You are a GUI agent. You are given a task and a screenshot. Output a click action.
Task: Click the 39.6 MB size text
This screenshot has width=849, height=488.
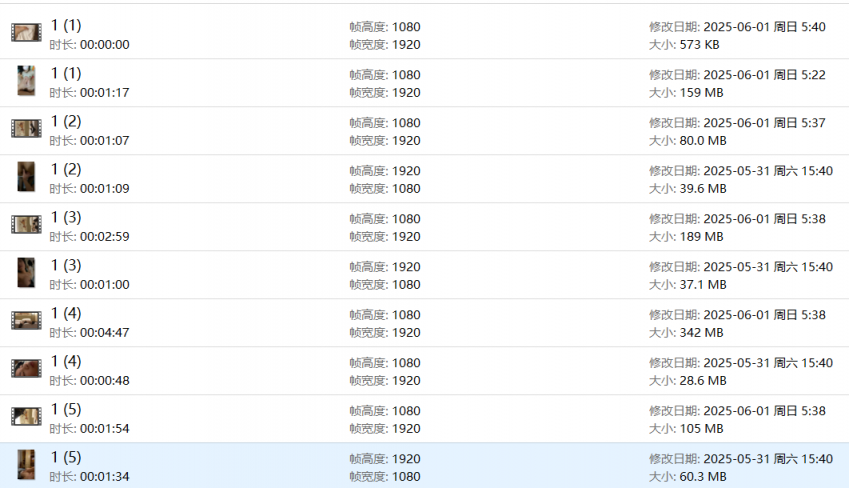click(703, 189)
